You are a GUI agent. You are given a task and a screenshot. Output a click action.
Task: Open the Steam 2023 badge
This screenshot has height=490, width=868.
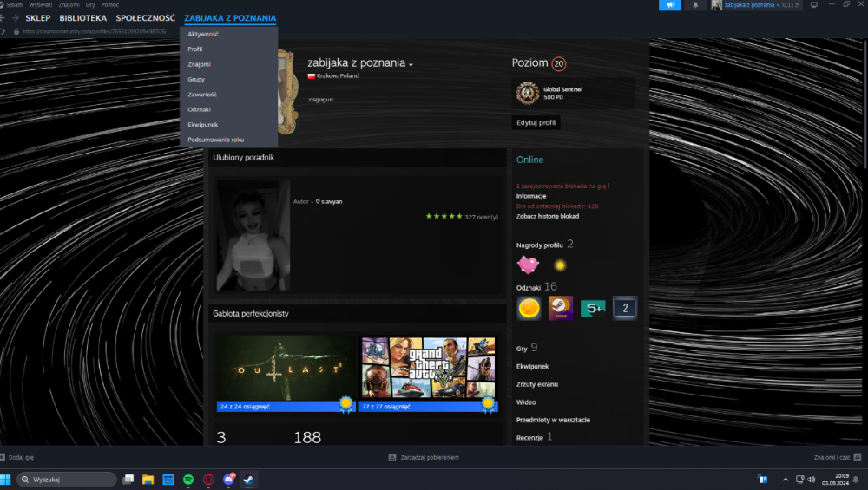coord(561,308)
